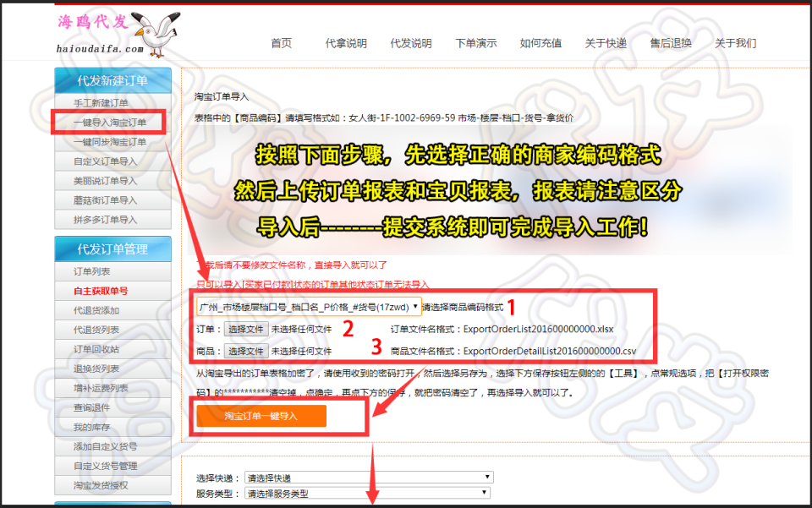View 关于我们 page
Screen dimensions: 812x508
[735, 43]
